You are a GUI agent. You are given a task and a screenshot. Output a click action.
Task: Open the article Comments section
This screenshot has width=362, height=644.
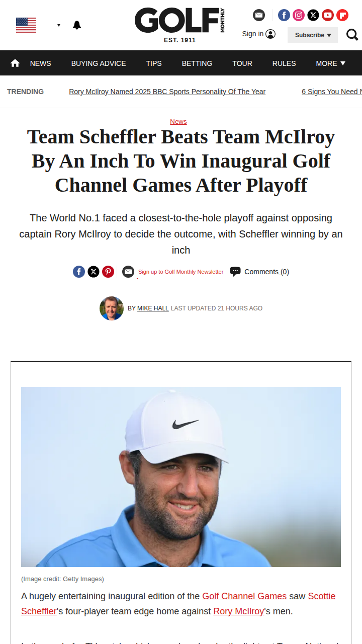(266, 272)
